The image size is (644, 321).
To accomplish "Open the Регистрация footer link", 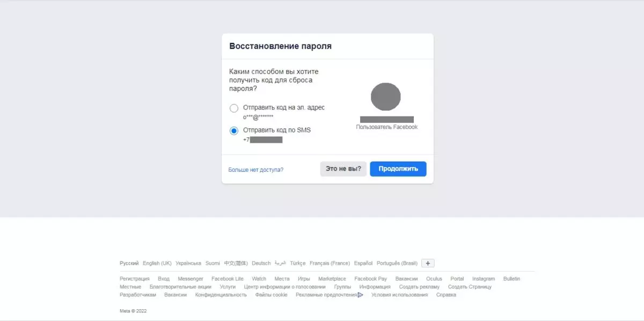I will (135, 279).
